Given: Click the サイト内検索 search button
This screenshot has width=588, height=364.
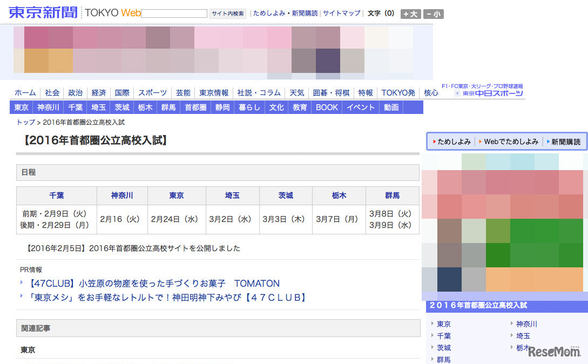Looking at the screenshot, I should click(227, 14).
